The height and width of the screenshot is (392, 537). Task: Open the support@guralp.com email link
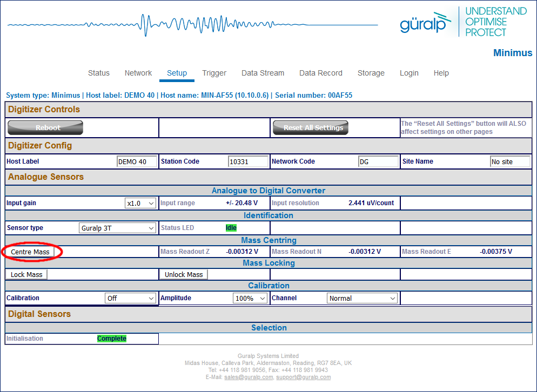coord(304,377)
